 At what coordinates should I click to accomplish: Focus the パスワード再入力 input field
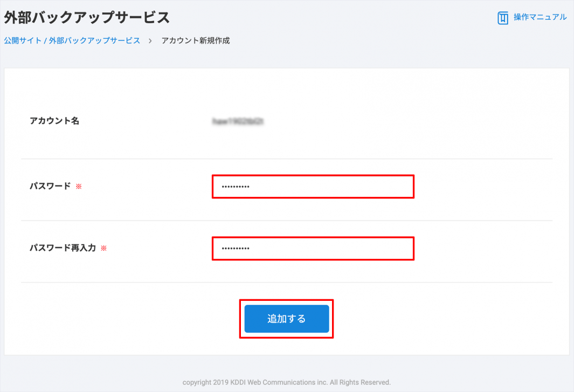point(323,249)
